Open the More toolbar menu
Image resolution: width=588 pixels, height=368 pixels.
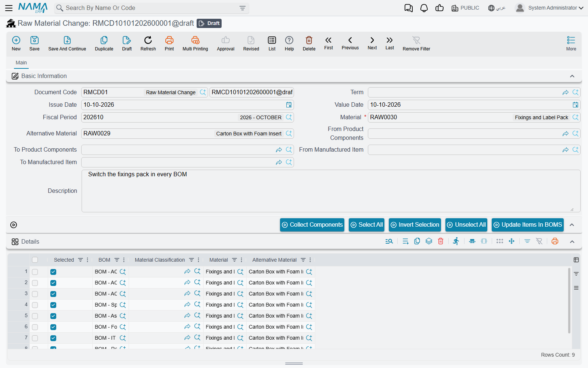pyautogui.click(x=571, y=43)
